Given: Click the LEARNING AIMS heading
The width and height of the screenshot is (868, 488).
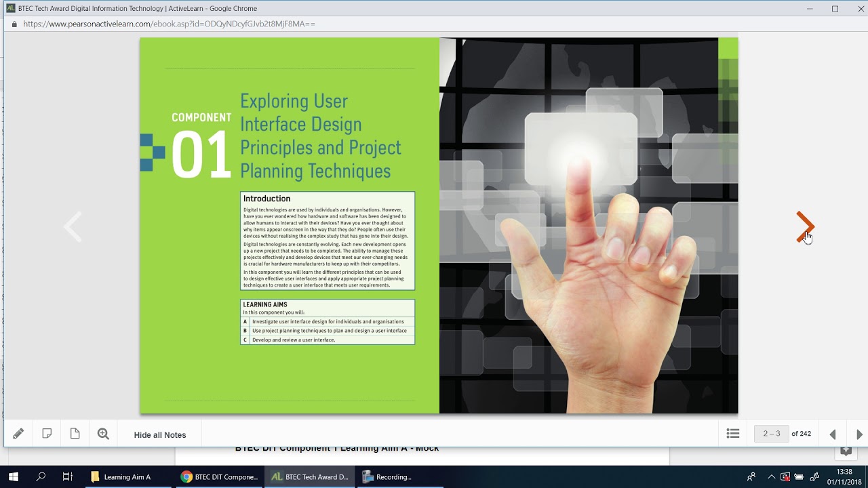Looking at the screenshot, I should pos(265,305).
